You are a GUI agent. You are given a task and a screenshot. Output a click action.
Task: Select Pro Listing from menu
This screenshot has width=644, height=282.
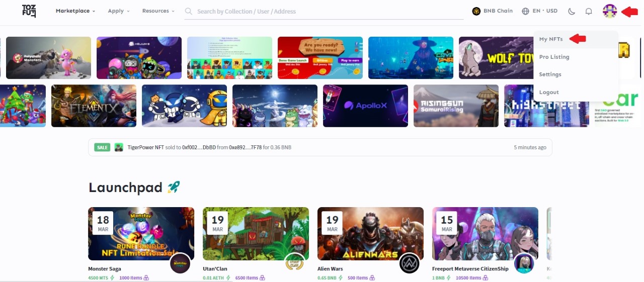point(554,57)
